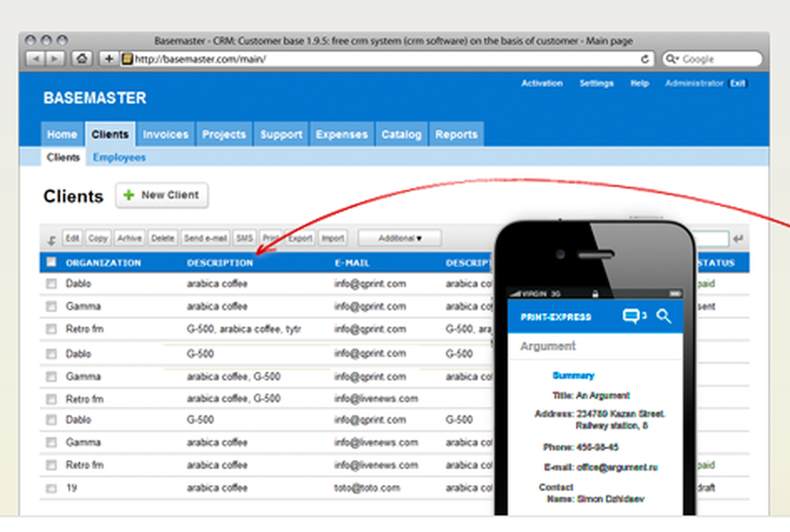Toggle the select-all checkbox in the table header
This screenshot has width=790, height=532.
[x=51, y=261]
